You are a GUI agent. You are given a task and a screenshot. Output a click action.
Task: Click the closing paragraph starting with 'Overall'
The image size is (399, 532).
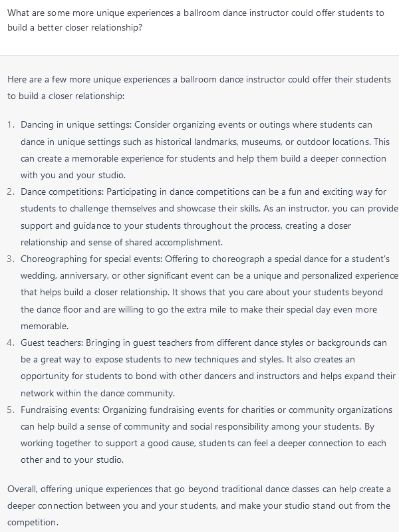[199, 505]
